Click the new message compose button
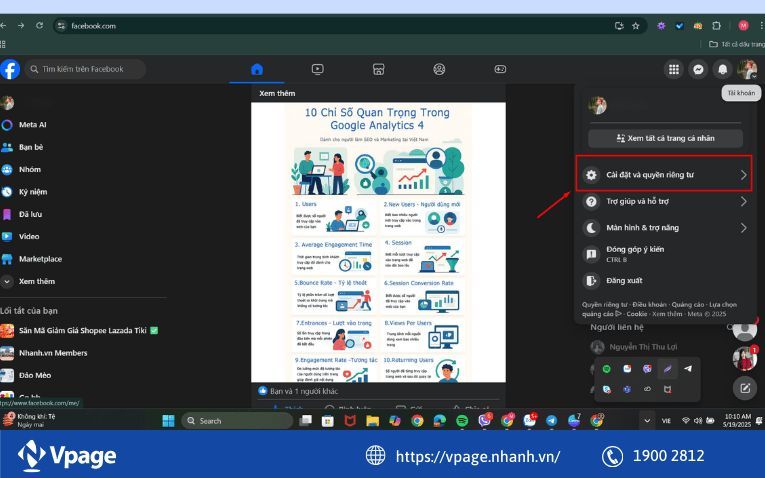The height and width of the screenshot is (478, 765). [745, 388]
